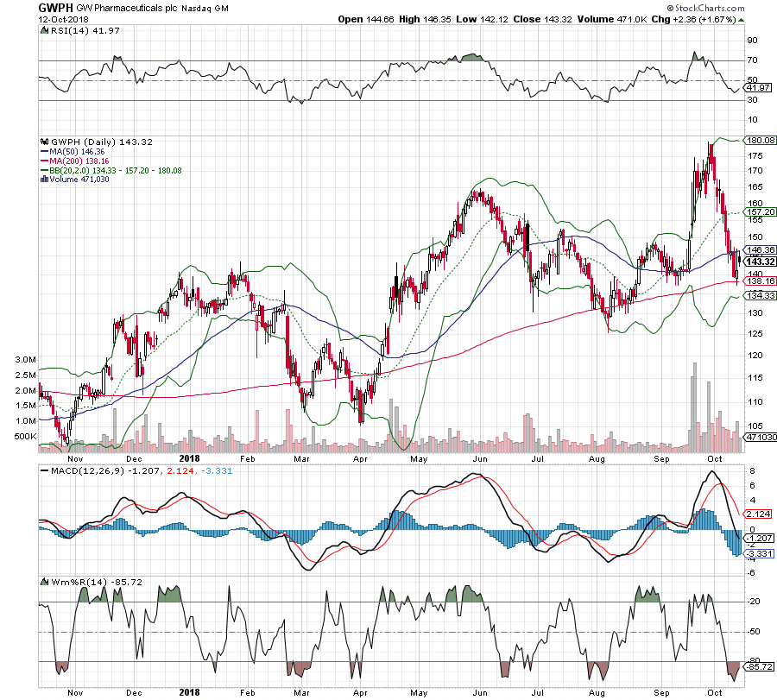This screenshot has height=700, width=777.
Task: Click the Close 143.32 value in header
Action: tap(543, 19)
